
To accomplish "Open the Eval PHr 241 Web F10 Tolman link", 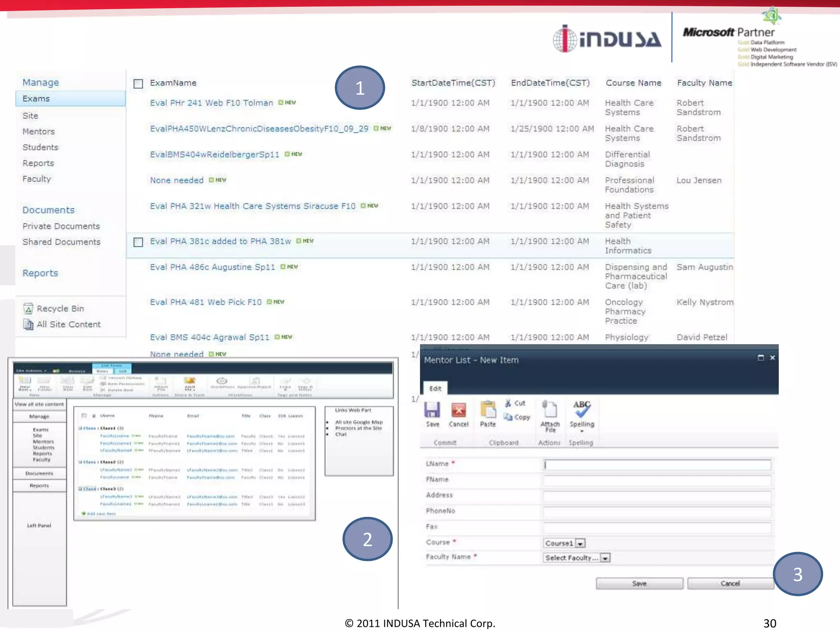I will (x=211, y=103).
